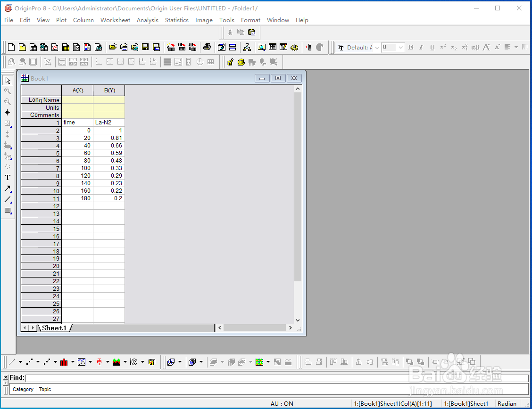Expand the Column chart type dropdown arrow
Viewport: 532px width, 409px height.
point(73,362)
